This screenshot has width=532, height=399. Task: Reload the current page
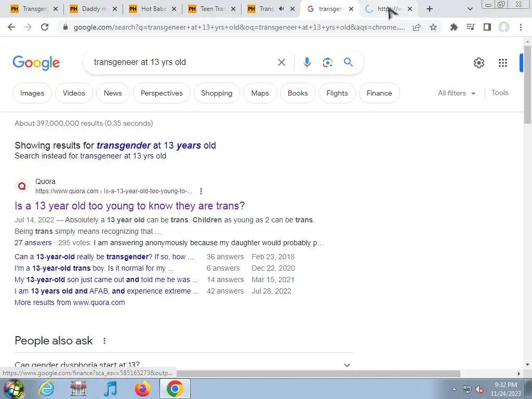(x=45, y=27)
